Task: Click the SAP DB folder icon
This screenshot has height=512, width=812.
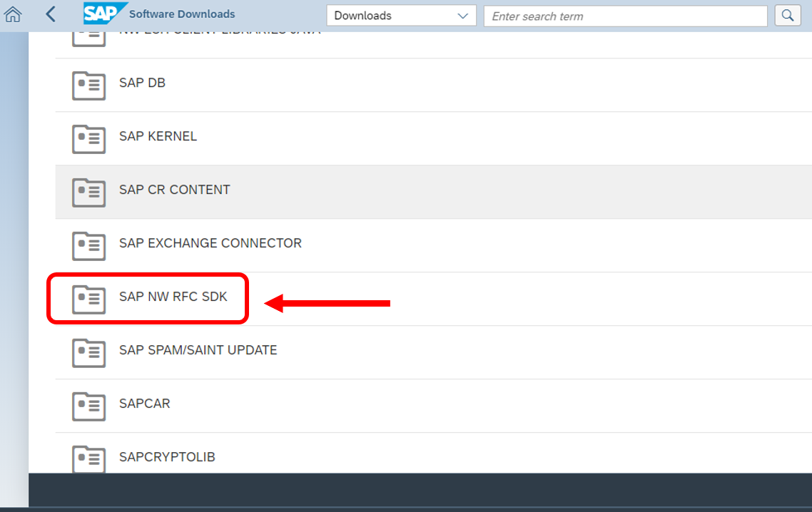Action: click(x=88, y=86)
